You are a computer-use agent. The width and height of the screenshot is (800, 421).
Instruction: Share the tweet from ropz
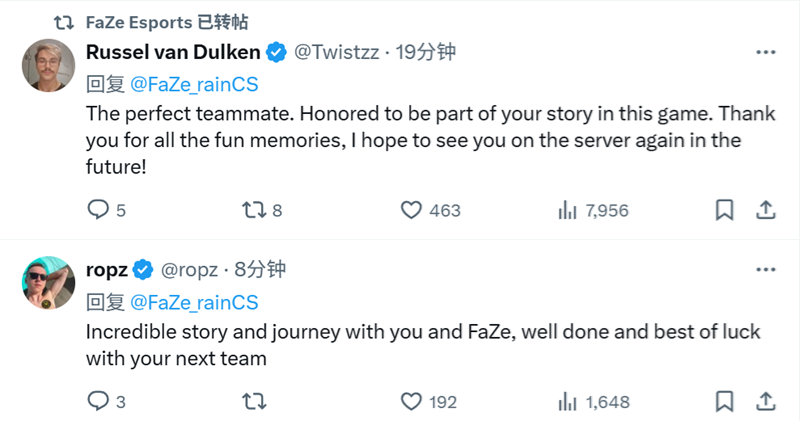click(765, 402)
